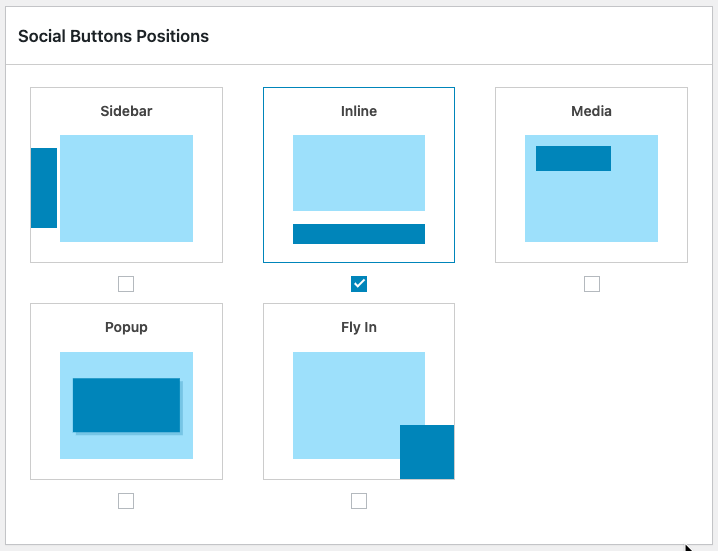
Task: Click the light blue image area in Media card
Action: tap(592, 206)
